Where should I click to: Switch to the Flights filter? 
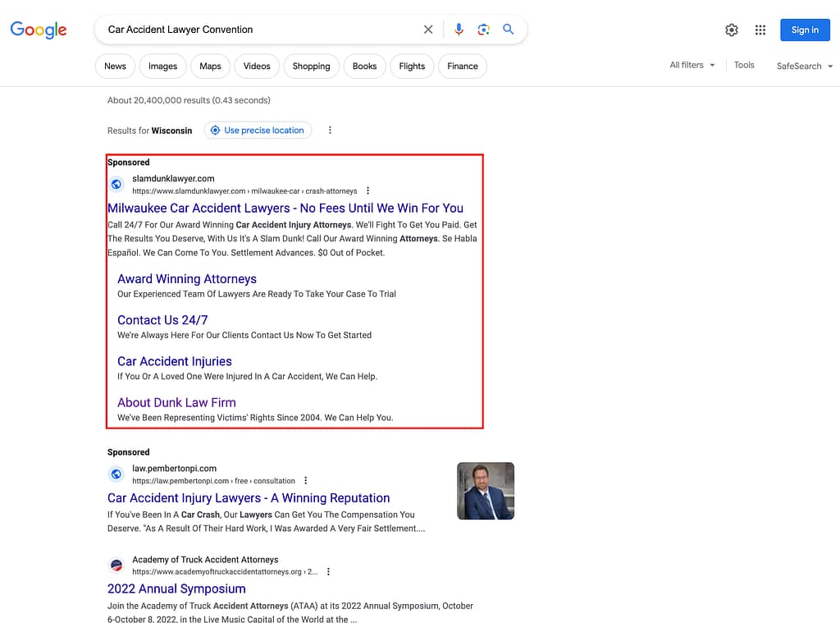click(x=412, y=66)
